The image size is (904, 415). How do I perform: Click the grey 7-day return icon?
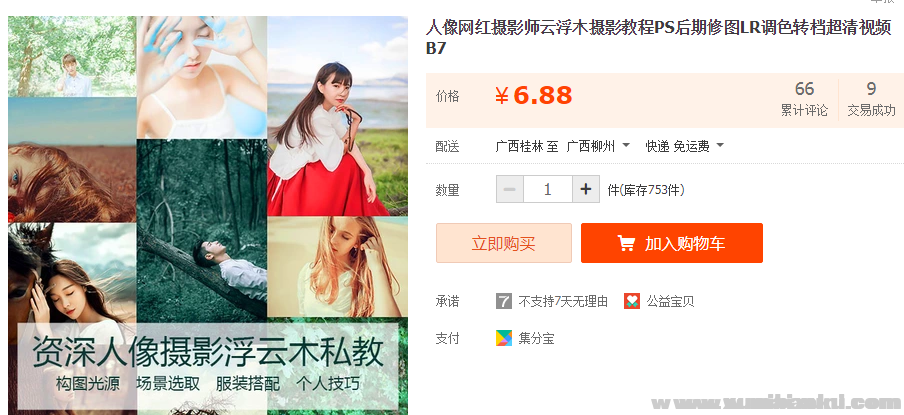(504, 301)
